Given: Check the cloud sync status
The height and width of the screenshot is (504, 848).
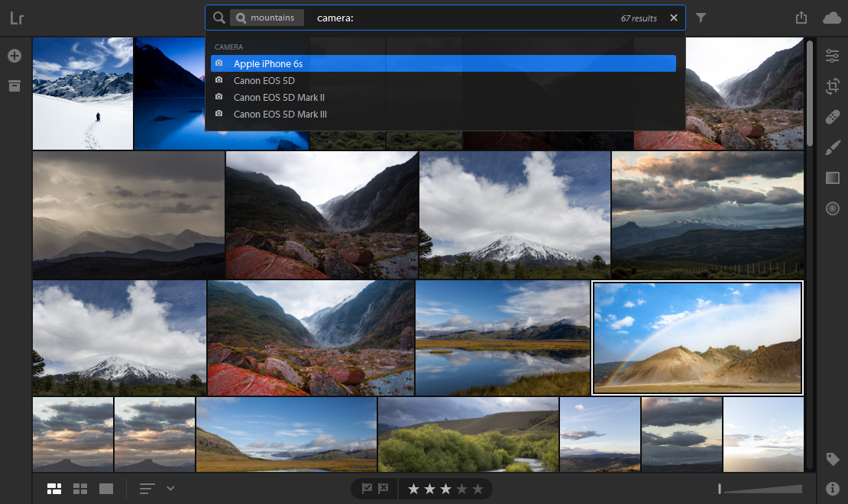Looking at the screenshot, I should coord(832,17).
